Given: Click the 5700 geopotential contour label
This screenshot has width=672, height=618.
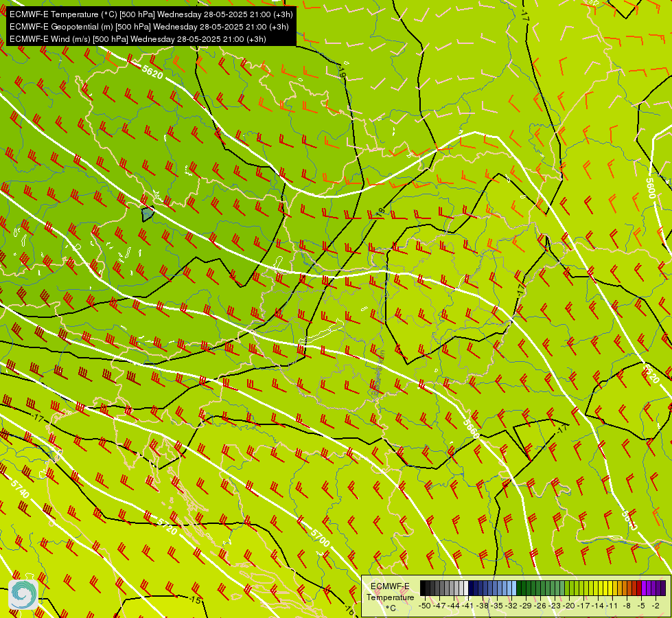Looking at the screenshot, I should (320, 538).
